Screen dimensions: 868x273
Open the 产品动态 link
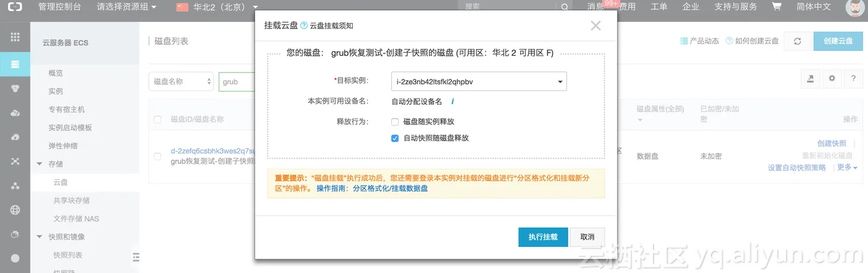(x=700, y=41)
